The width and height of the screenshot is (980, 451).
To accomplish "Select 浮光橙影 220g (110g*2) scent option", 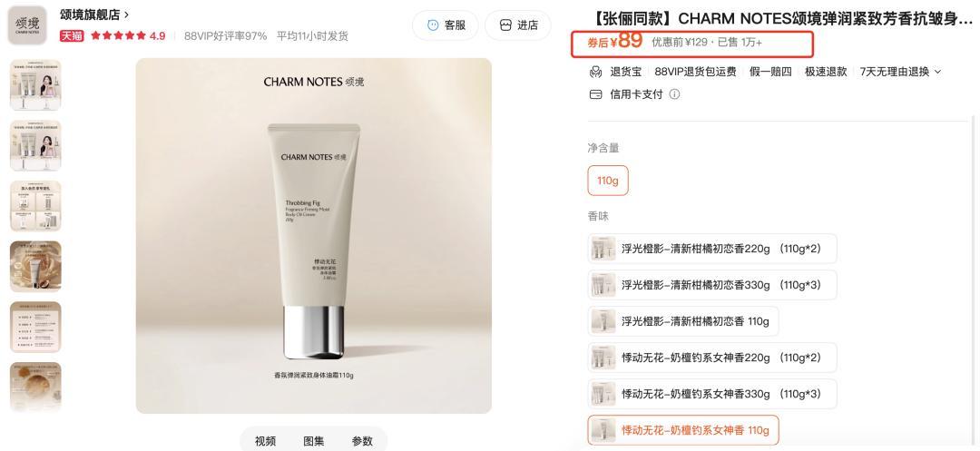I will (712, 249).
